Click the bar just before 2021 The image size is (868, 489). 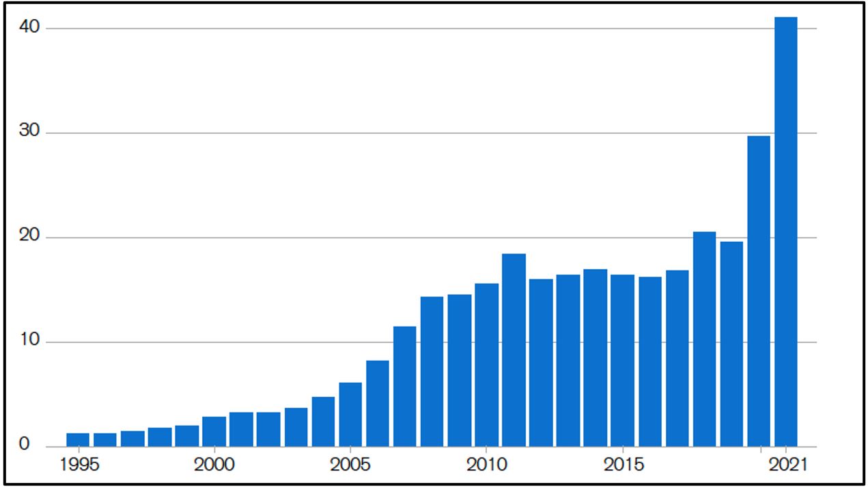click(x=759, y=291)
